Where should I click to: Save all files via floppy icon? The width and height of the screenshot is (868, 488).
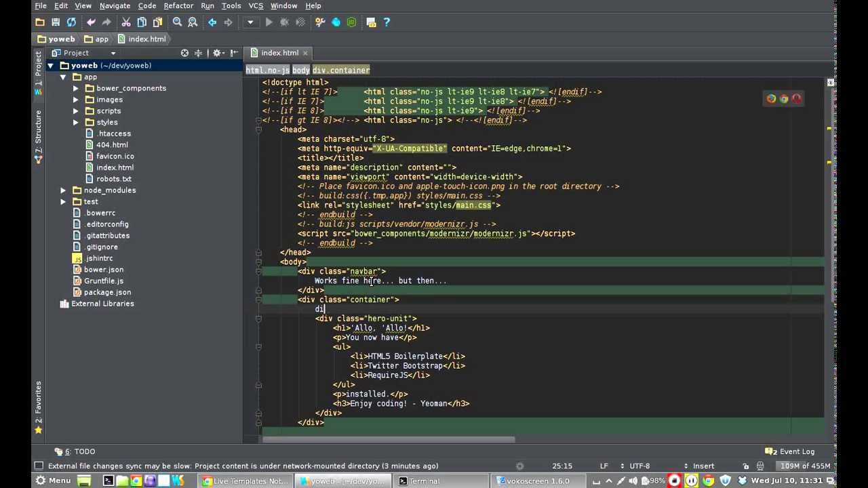(x=56, y=22)
